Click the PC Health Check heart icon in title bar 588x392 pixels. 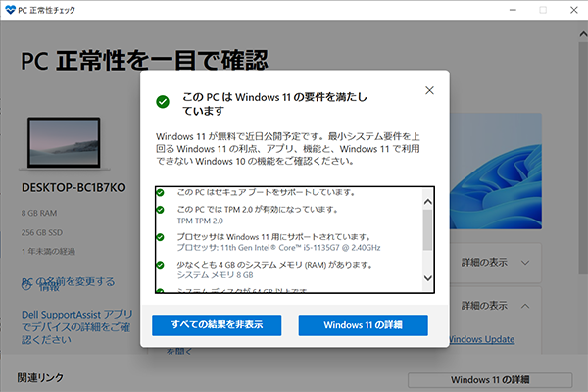click(x=11, y=10)
